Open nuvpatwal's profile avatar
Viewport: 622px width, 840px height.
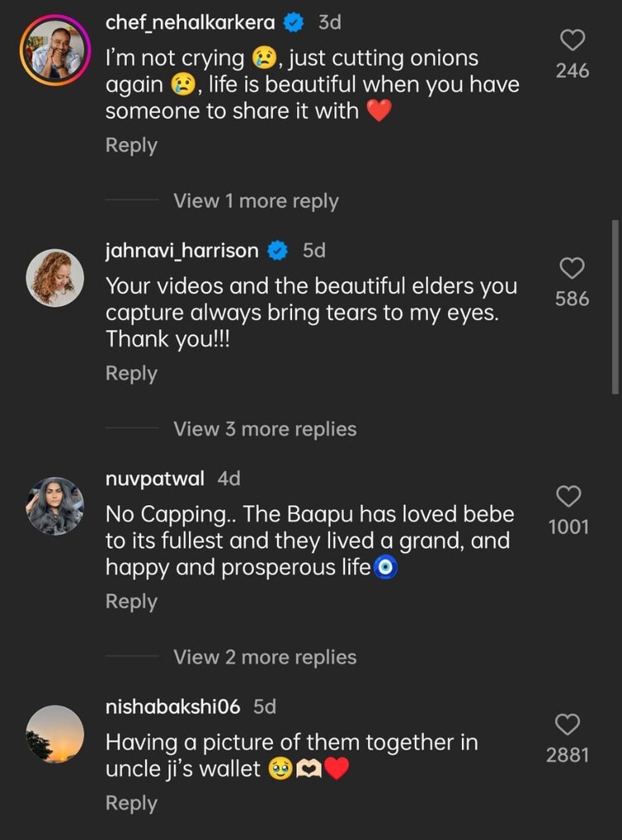point(56,506)
